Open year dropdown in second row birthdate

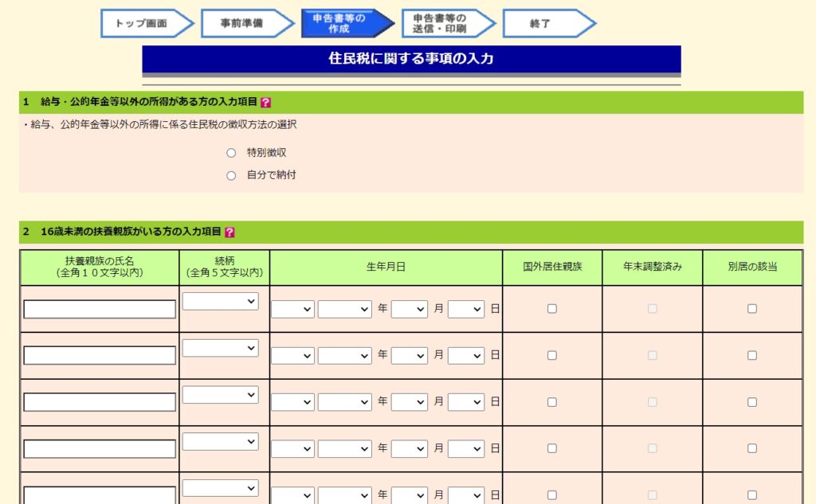(345, 356)
